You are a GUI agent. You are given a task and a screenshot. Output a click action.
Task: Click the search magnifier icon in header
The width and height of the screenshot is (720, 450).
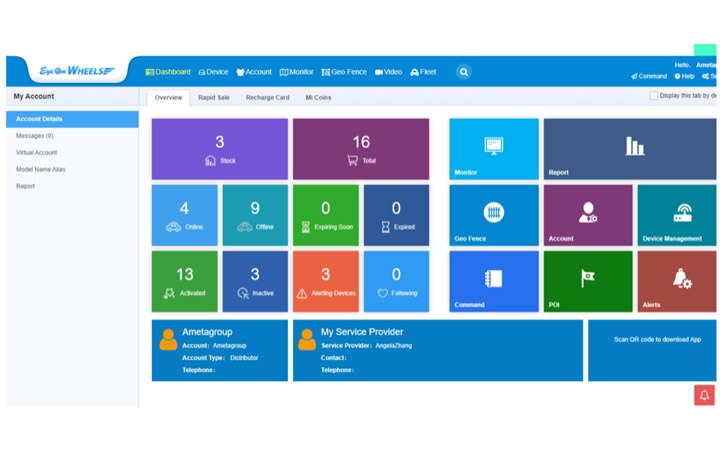click(x=464, y=72)
